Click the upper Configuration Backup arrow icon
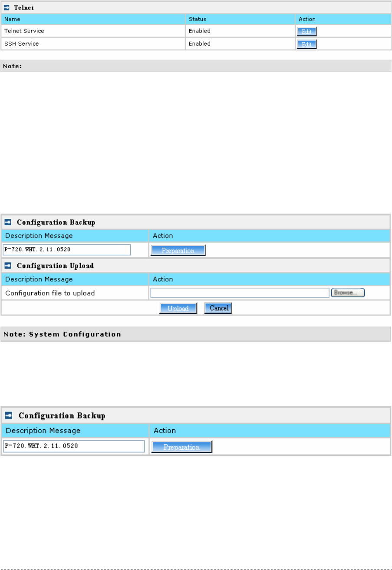The width and height of the screenshot is (392, 570). (8, 222)
